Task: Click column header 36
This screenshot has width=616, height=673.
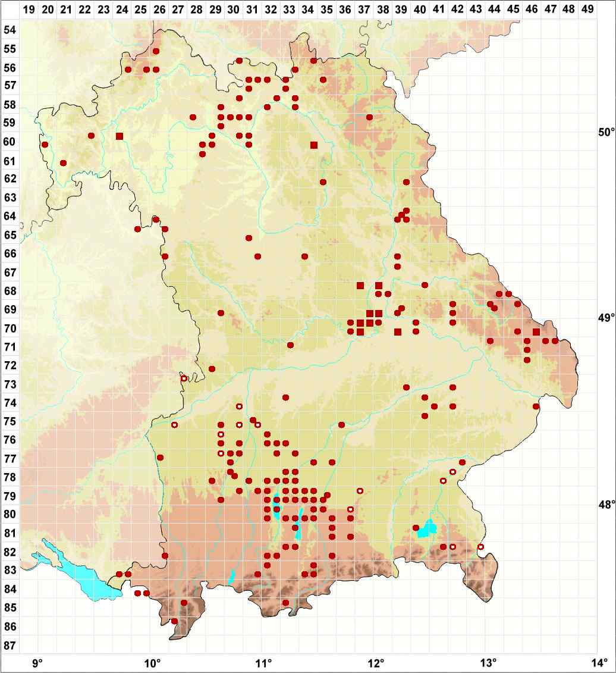Action: tap(345, 9)
